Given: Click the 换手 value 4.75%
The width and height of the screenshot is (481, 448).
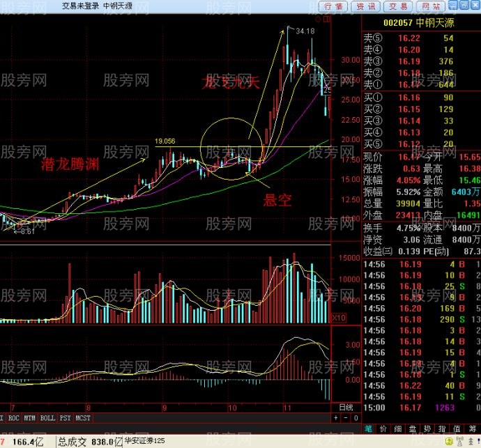Looking at the screenshot, I should (x=409, y=228).
